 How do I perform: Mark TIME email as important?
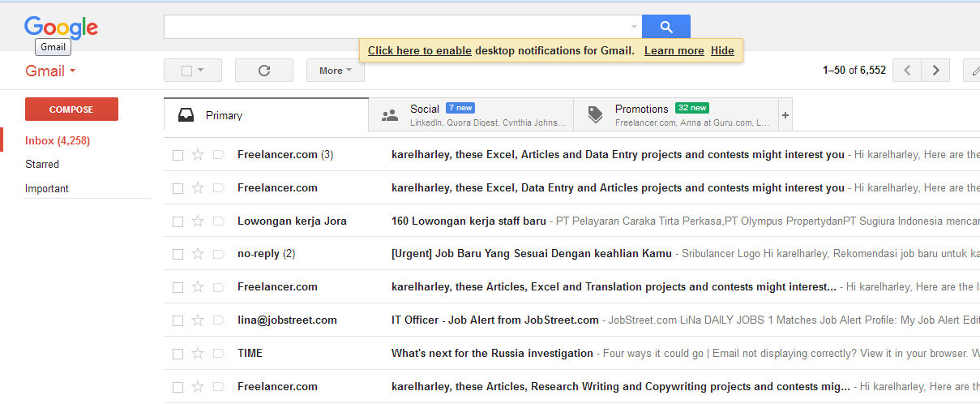pyautogui.click(x=218, y=354)
